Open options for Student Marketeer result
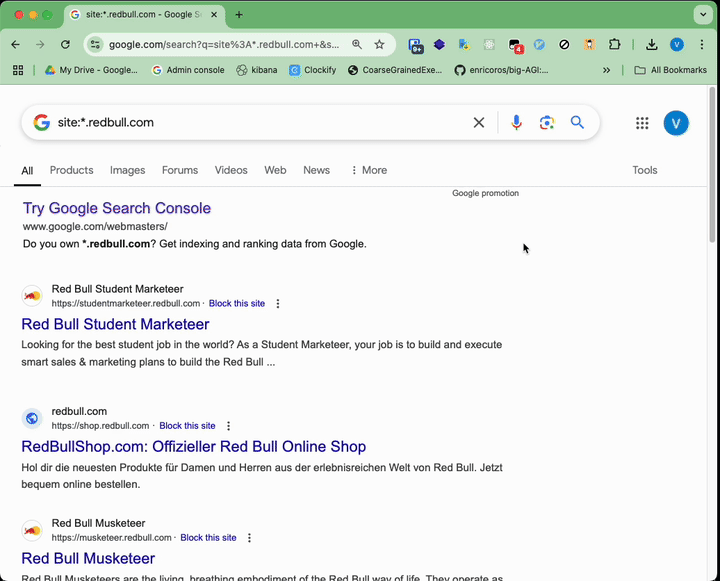Image resolution: width=720 pixels, height=581 pixels. pos(278,304)
